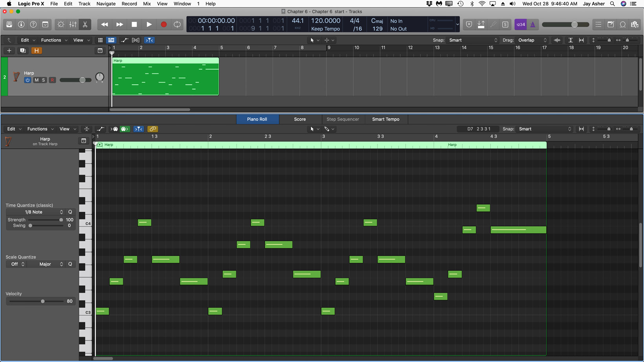This screenshot has width=644, height=362.
Task: Toggle the Piano Roll Link button
Action: (153, 129)
